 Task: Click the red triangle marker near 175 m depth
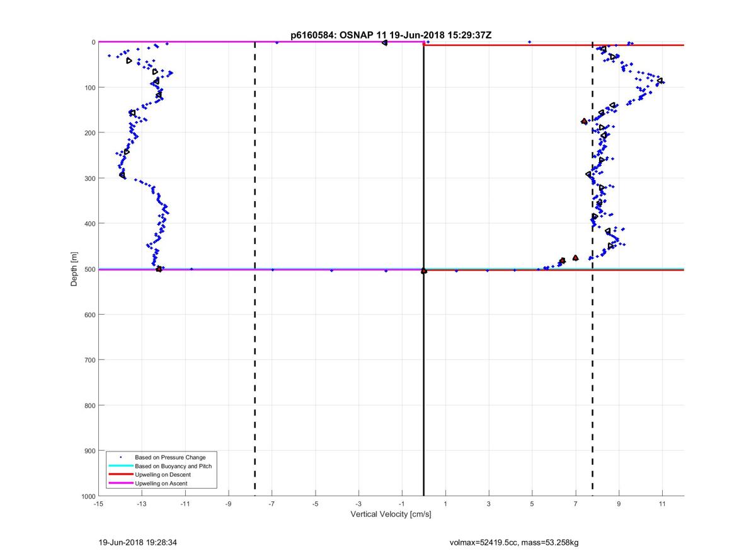[x=584, y=121]
